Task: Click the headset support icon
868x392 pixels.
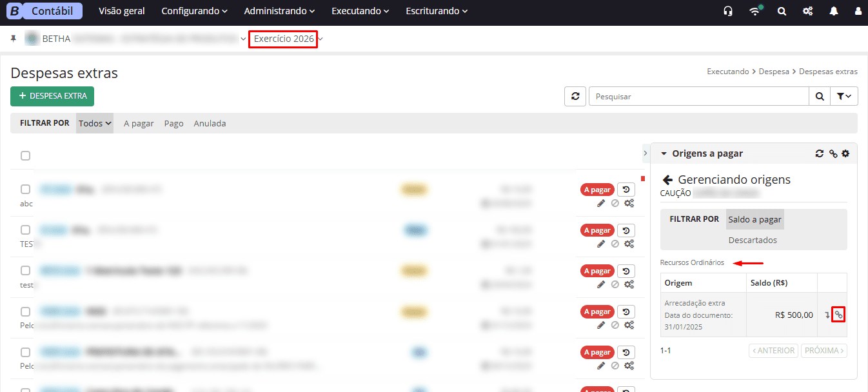Action: [x=728, y=11]
